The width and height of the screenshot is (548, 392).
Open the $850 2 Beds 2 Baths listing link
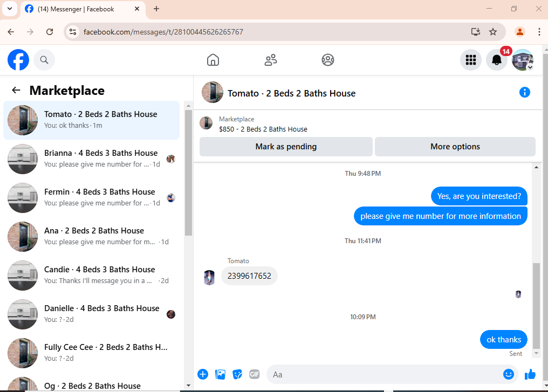pos(263,129)
